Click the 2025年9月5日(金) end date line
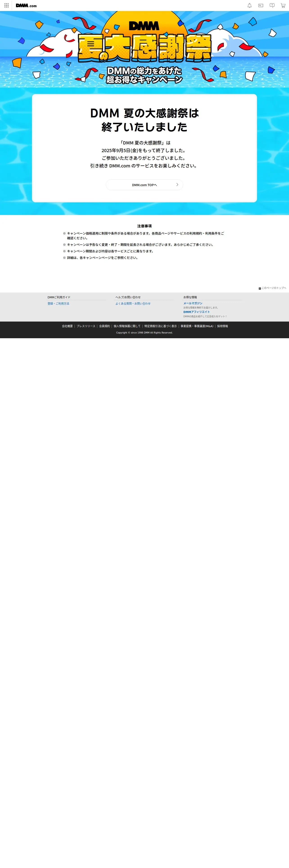Screen dimensions: 289x868 (x=144, y=150)
